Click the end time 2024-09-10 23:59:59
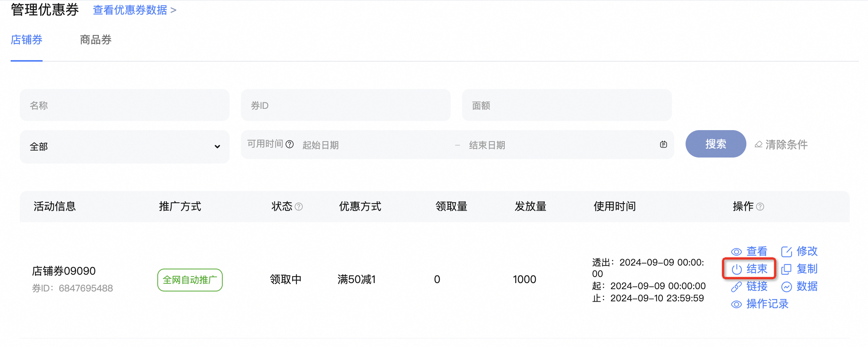 (x=657, y=298)
